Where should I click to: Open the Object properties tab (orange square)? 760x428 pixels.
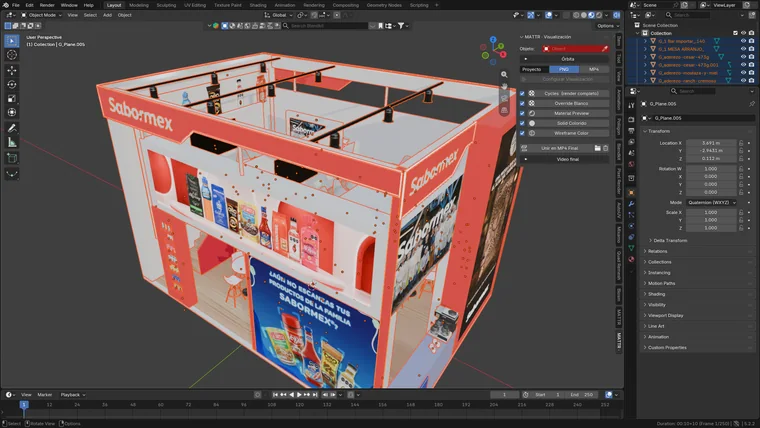point(631,192)
